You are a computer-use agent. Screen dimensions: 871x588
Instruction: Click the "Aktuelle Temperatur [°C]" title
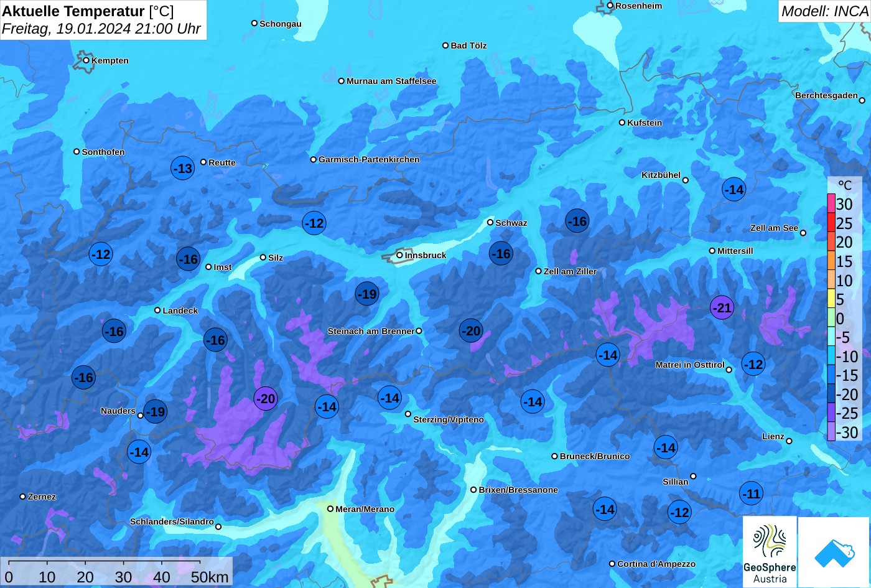88,11
